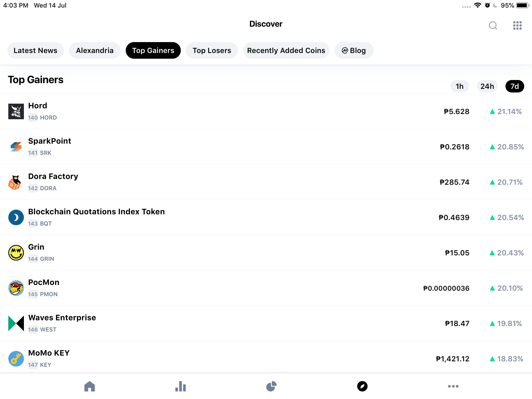This screenshot has width=532, height=399.
Task: Tap the BQT crescent logo
Action: coord(16,217)
